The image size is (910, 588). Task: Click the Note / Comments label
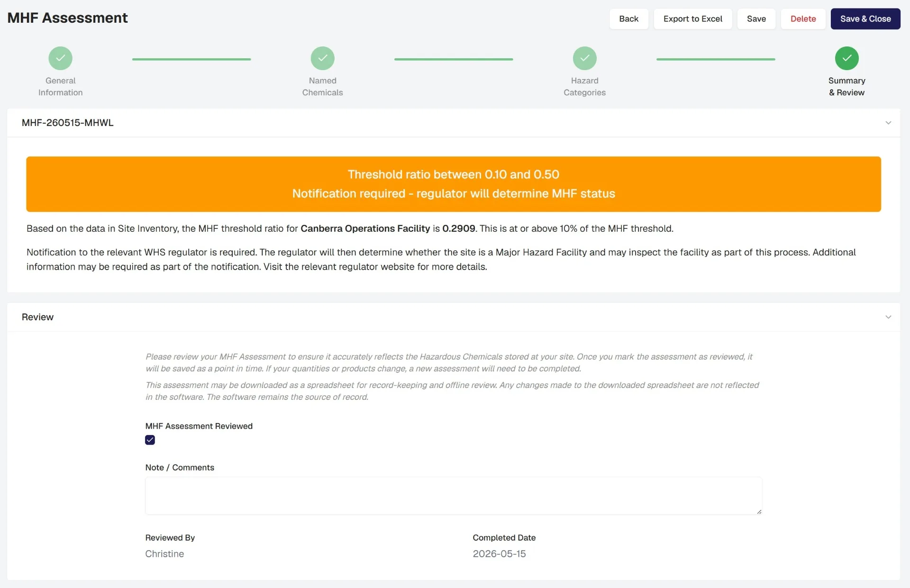[x=180, y=468]
